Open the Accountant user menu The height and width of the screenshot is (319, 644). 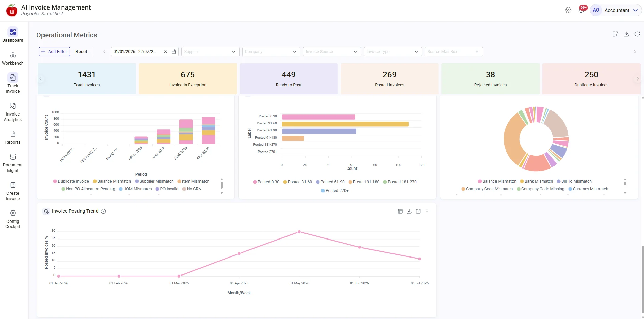pyautogui.click(x=615, y=10)
